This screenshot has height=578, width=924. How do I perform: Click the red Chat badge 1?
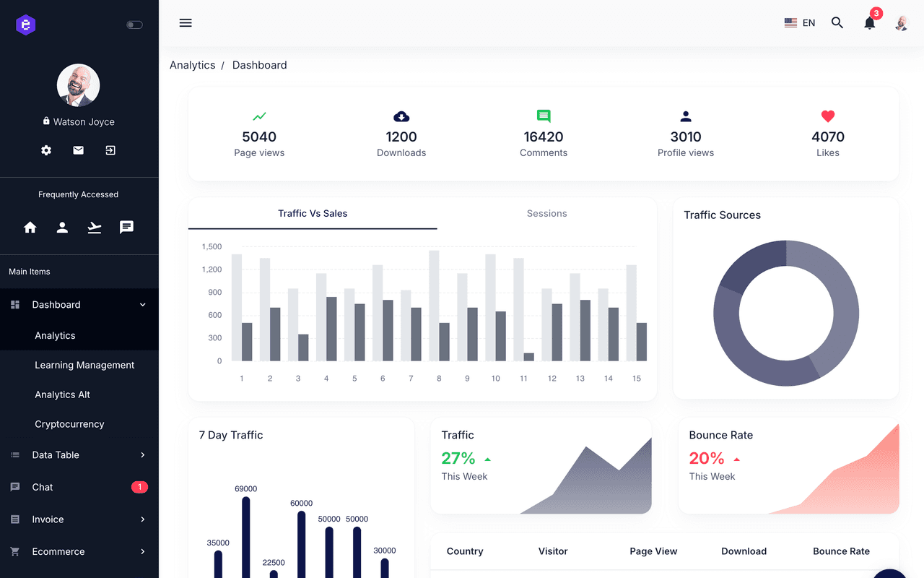139,487
